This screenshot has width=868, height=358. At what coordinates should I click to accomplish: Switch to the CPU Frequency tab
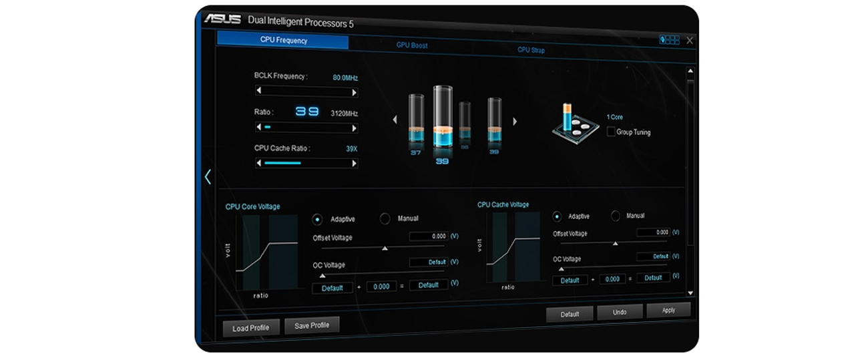283,41
